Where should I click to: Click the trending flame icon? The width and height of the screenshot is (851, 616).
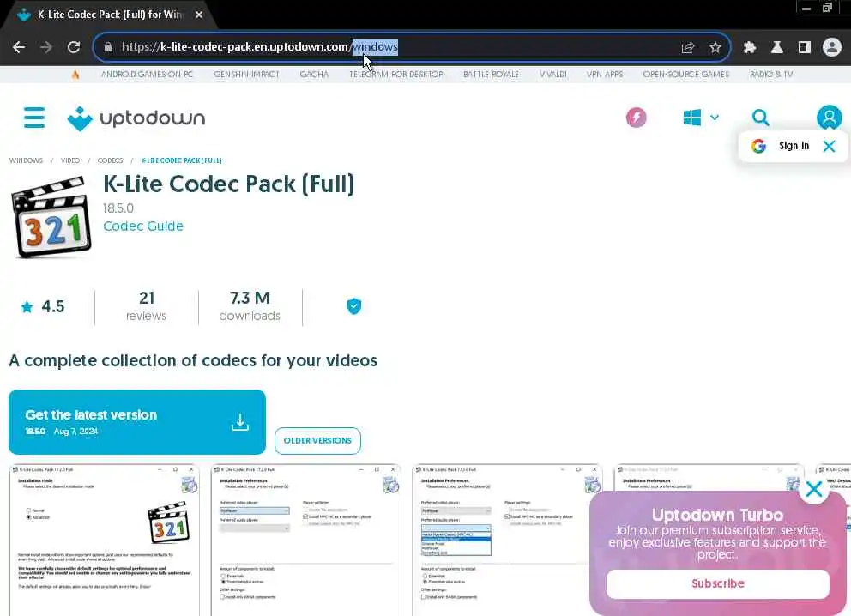click(75, 75)
